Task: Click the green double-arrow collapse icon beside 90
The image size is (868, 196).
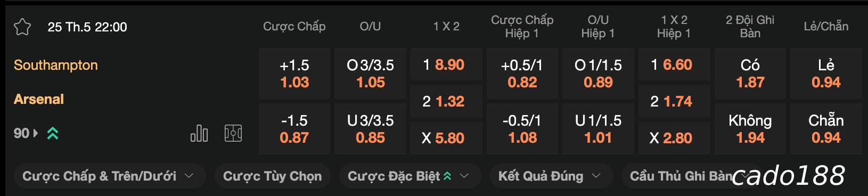Action: 53,133
